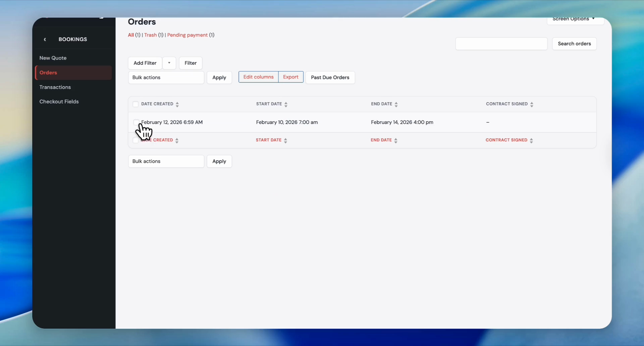
Task: Open the Bulk actions dropdown
Action: [x=166, y=77]
